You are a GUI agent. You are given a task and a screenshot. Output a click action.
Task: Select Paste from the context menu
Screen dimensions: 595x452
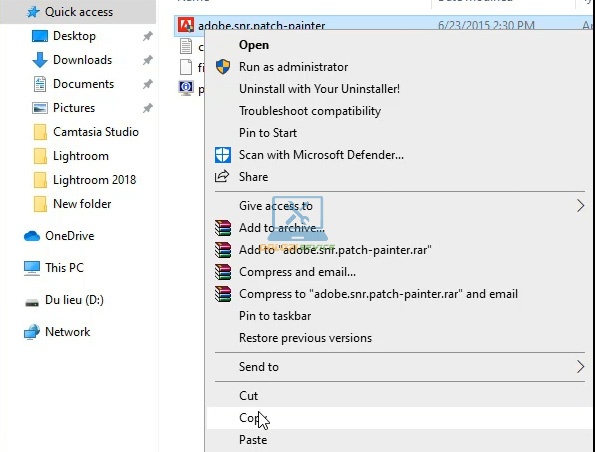click(253, 440)
